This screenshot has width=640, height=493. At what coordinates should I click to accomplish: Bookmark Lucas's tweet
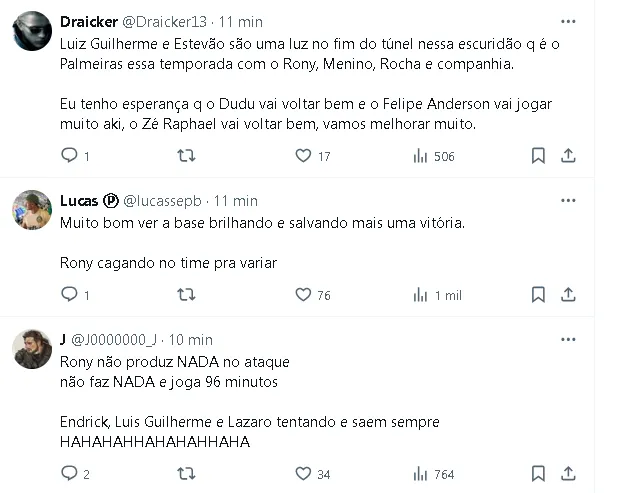coord(538,295)
